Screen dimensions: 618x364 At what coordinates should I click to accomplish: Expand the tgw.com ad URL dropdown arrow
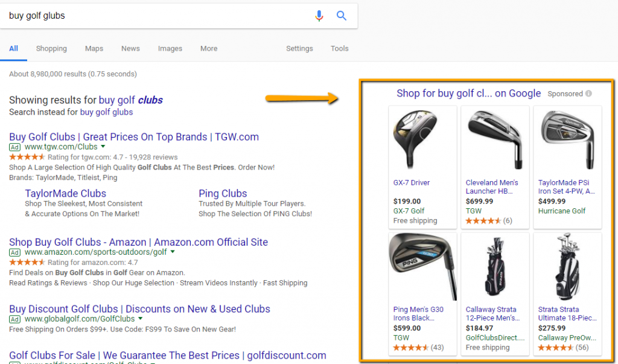[103, 147]
